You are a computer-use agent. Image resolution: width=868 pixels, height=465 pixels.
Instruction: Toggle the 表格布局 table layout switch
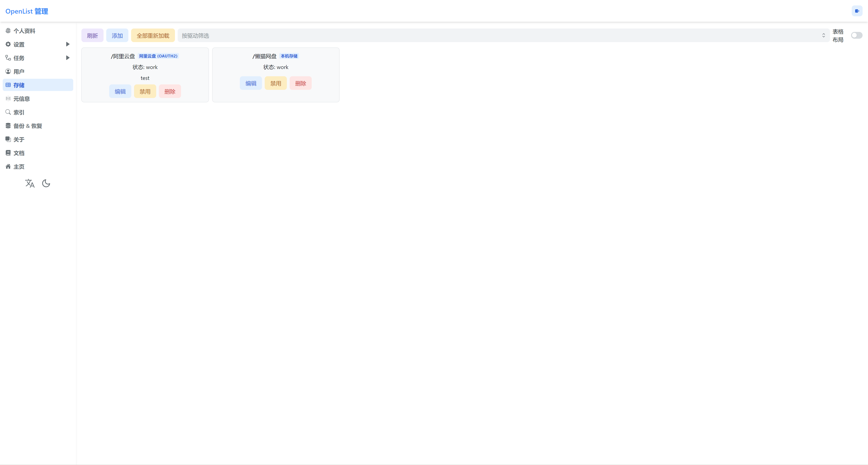coord(856,35)
